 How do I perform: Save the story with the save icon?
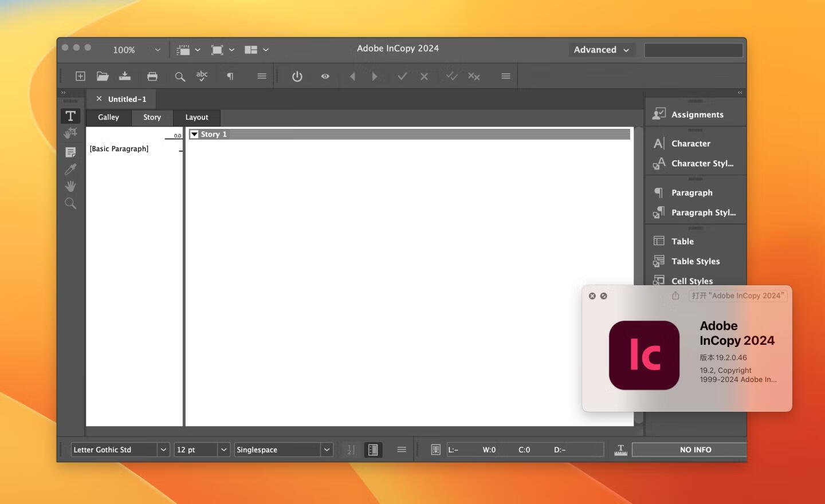(x=125, y=76)
